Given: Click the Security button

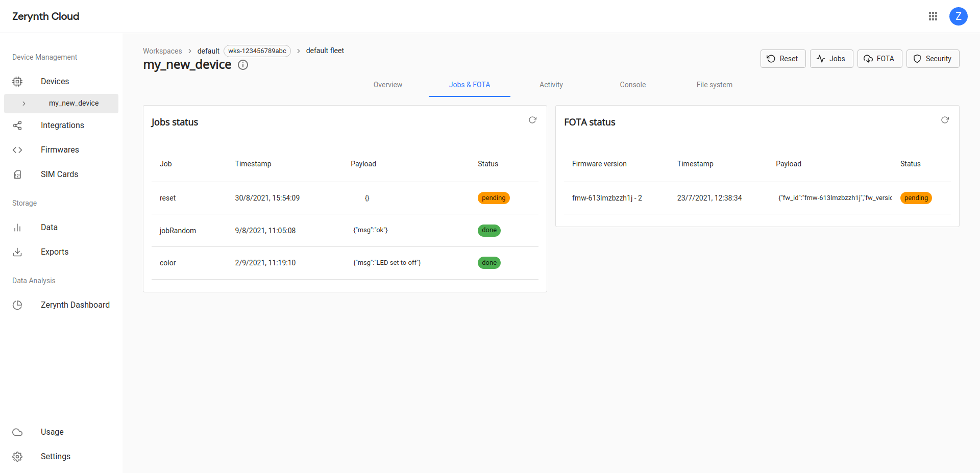Looking at the screenshot, I should point(933,59).
